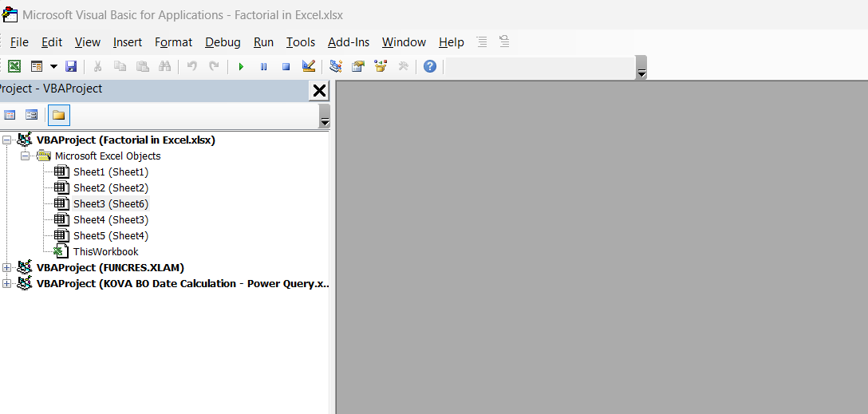
Task: Click the View Microsoft Excel toolbar icon
Action: (x=14, y=66)
